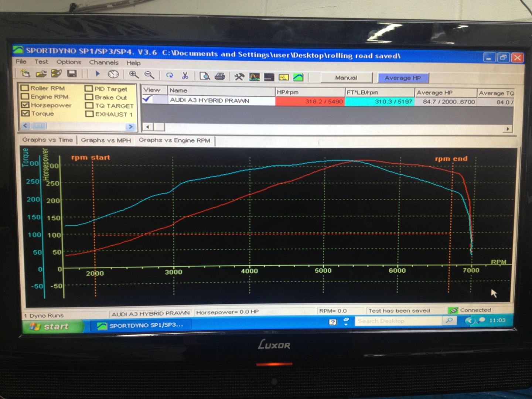Click the second folder icon with arrow

pyautogui.click(x=56, y=73)
